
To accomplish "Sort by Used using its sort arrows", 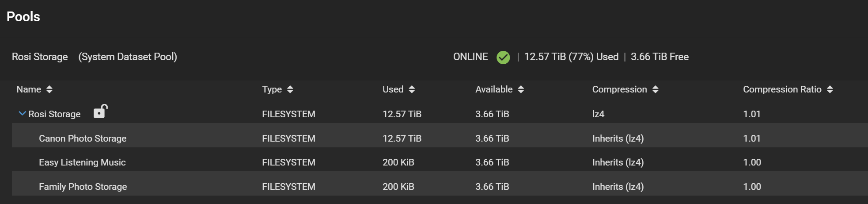I will pyautogui.click(x=412, y=89).
